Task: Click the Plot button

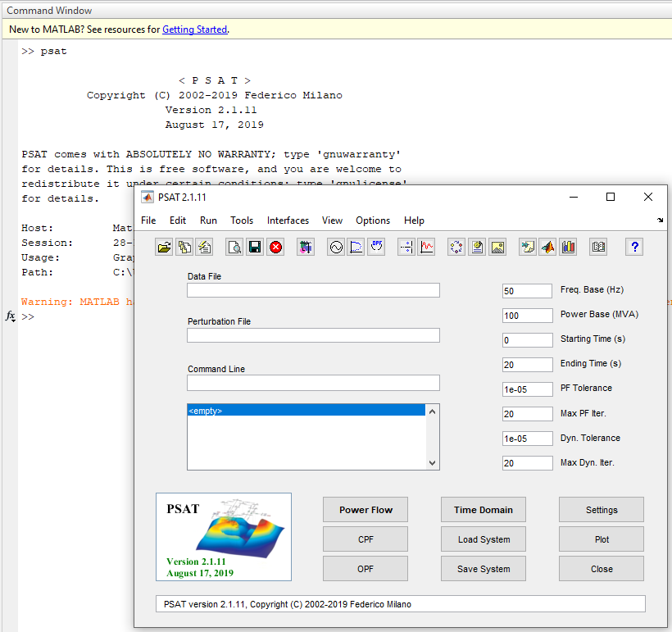Action: point(602,539)
